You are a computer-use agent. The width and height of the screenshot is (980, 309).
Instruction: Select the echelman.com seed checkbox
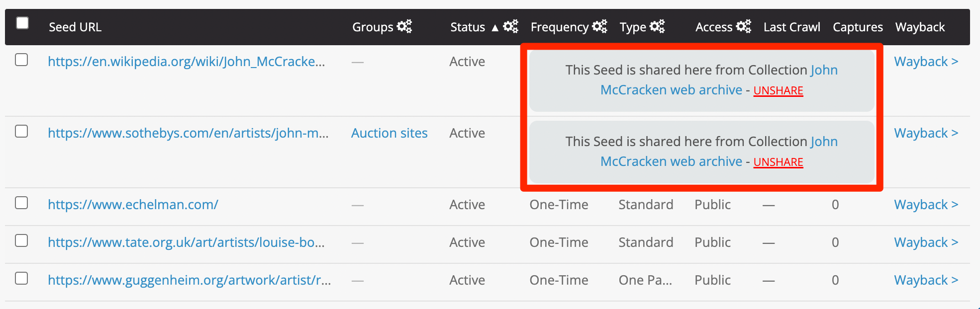[x=21, y=203]
